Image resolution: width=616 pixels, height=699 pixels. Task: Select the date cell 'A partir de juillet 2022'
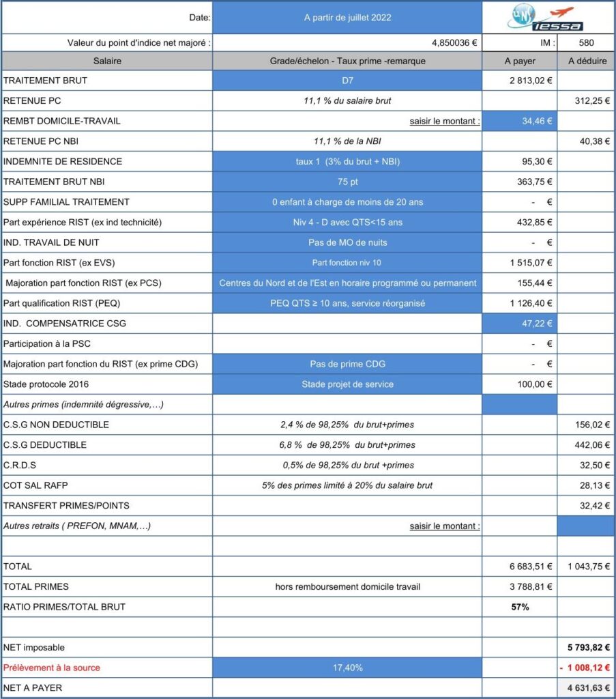tap(347, 17)
